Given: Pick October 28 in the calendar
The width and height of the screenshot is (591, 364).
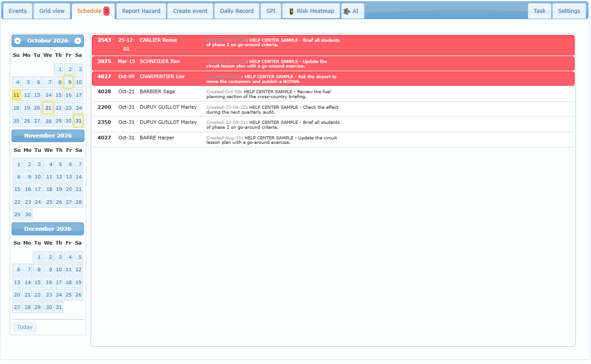Looking at the screenshot, I should 48,121.
